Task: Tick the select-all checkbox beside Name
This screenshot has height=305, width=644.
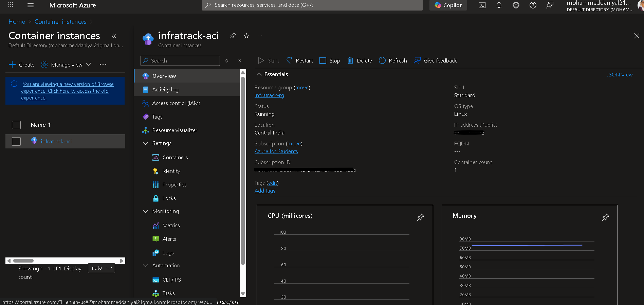Action: point(16,125)
